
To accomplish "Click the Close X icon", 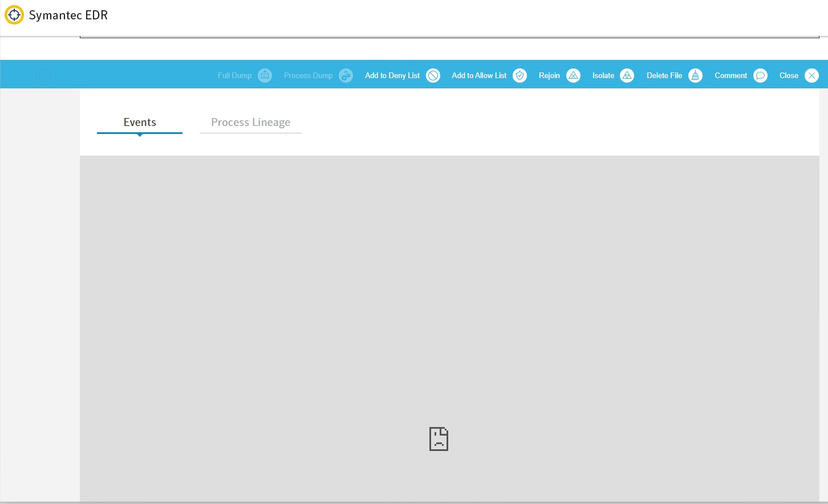I will point(812,75).
